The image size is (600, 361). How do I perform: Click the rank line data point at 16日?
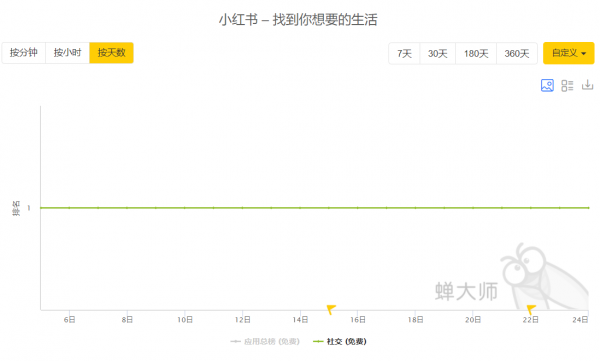click(x=358, y=208)
